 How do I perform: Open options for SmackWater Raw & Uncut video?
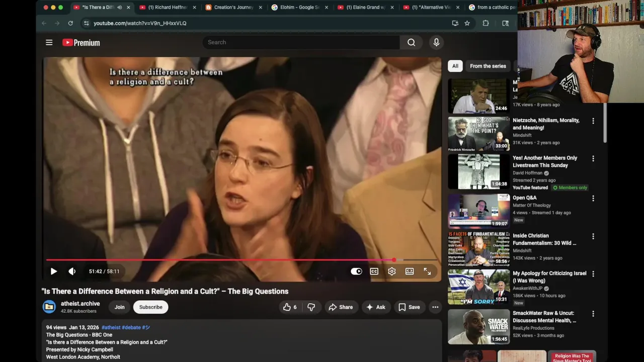(593, 314)
